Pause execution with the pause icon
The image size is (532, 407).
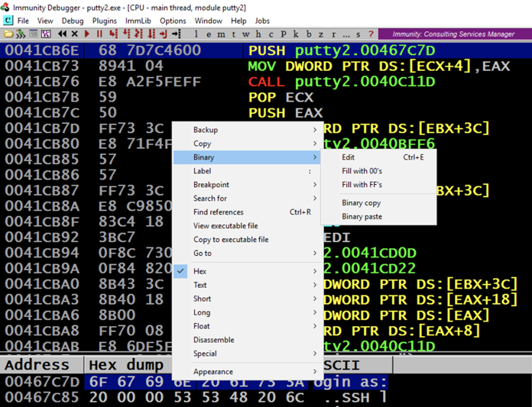[99, 34]
